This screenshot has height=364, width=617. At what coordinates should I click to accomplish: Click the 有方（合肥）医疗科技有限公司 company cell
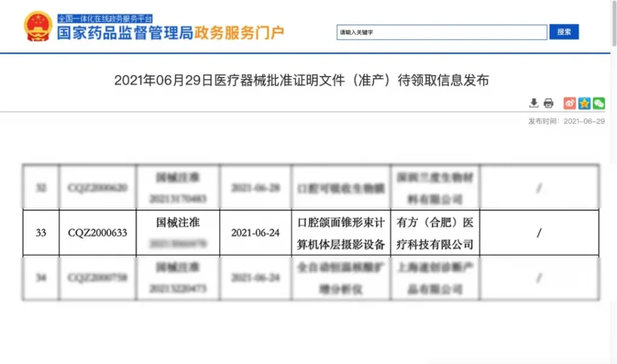(434, 233)
